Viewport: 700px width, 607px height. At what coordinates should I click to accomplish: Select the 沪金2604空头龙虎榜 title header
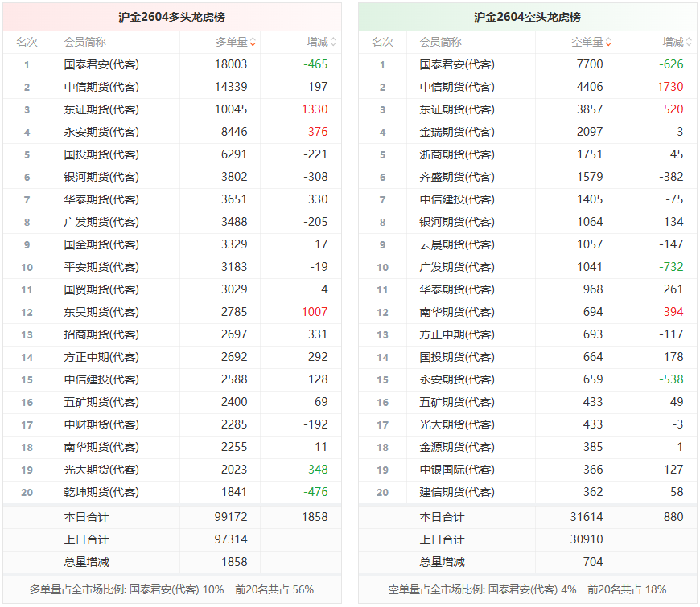[527, 17]
